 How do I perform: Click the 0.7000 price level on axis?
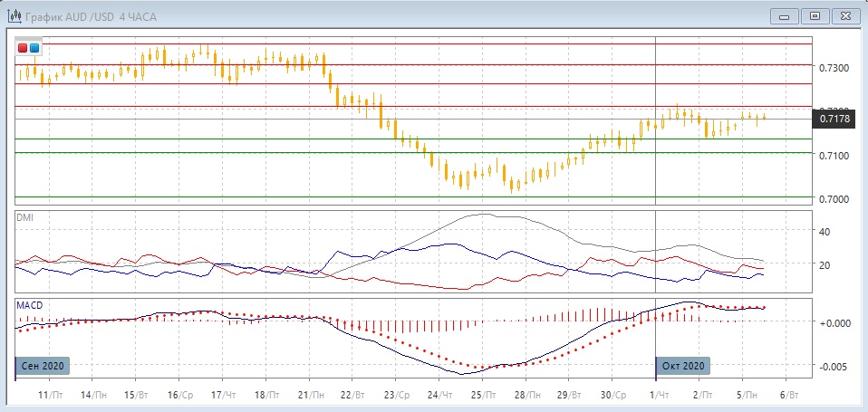tap(834, 199)
